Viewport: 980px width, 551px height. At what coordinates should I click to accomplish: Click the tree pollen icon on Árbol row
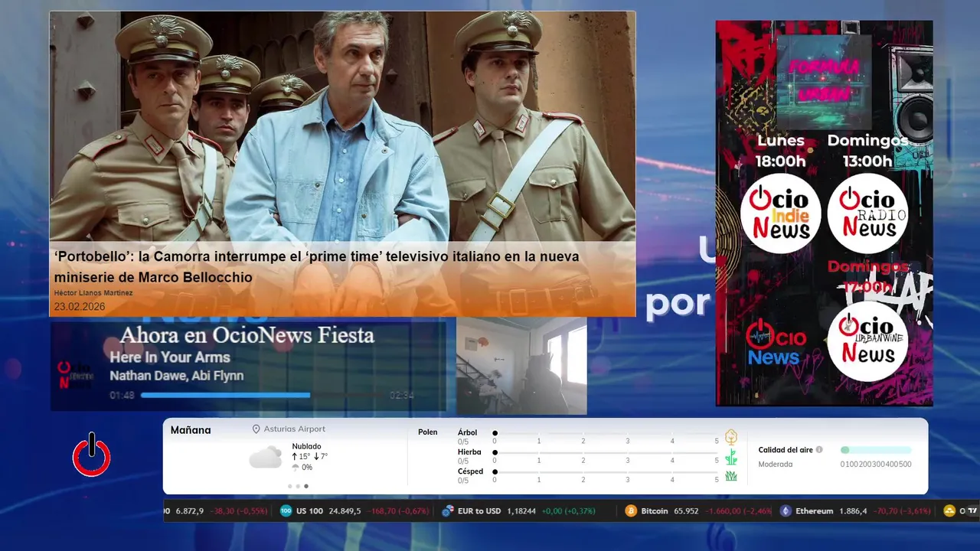731,437
